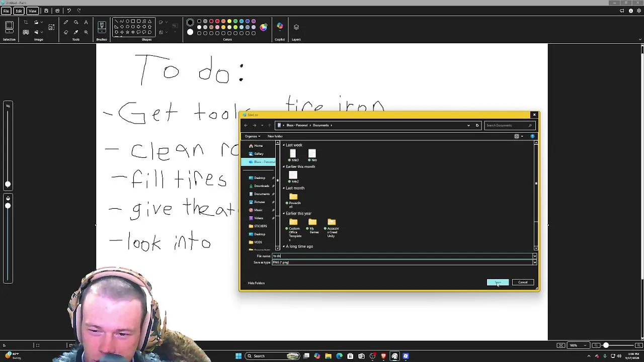Collapse the Last week group
This screenshot has height=362, width=644.
click(283, 145)
